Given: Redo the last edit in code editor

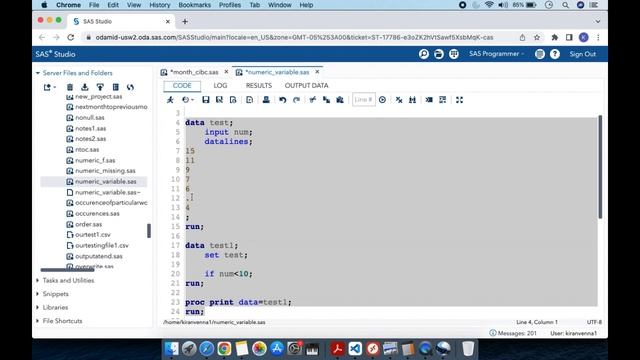Looking at the screenshot, I should point(296,100).
